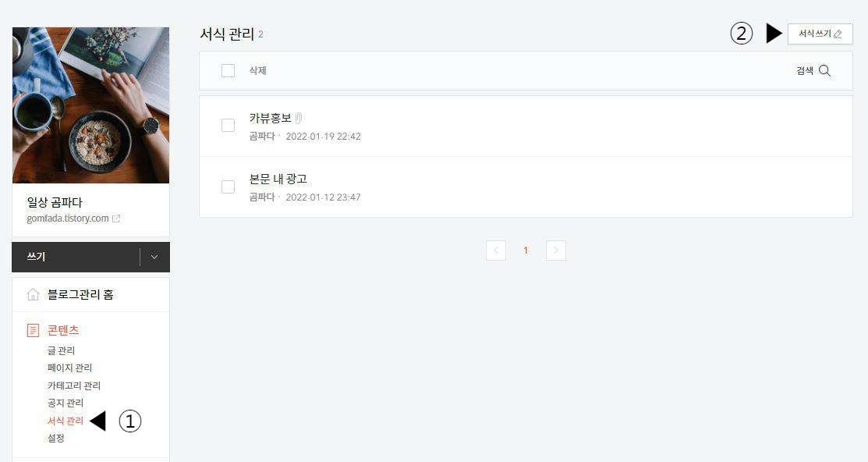The width and height of the screenshot is (868, 462).
Task: Check the checkbox next to 본문 내 광고
Action: 228,186
